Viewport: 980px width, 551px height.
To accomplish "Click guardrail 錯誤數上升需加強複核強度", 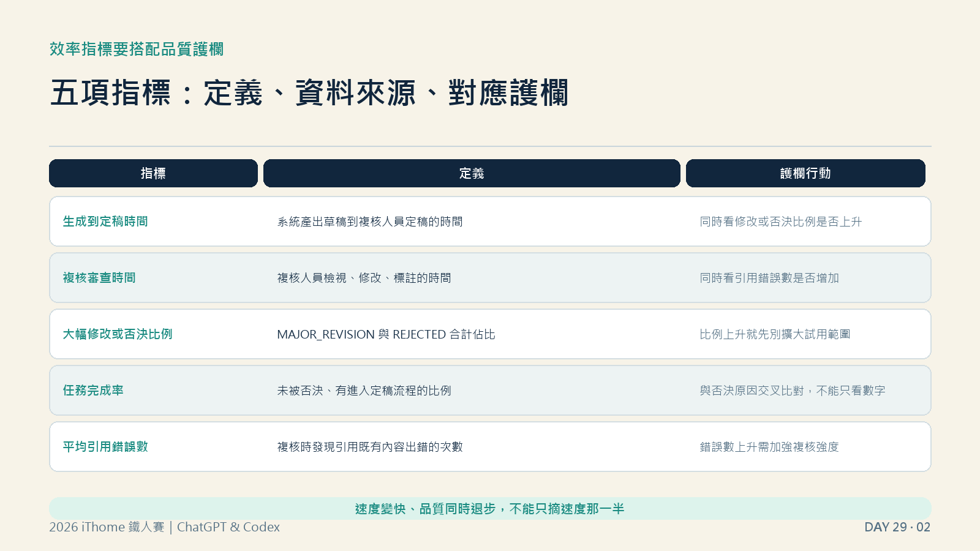I will click(x=769, y=447).
